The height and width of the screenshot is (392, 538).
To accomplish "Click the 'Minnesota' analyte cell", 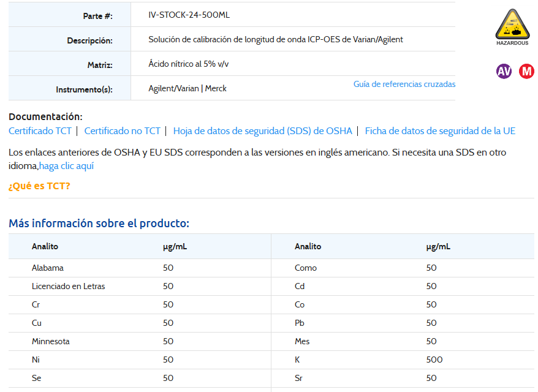I will [x=50, y=341].
